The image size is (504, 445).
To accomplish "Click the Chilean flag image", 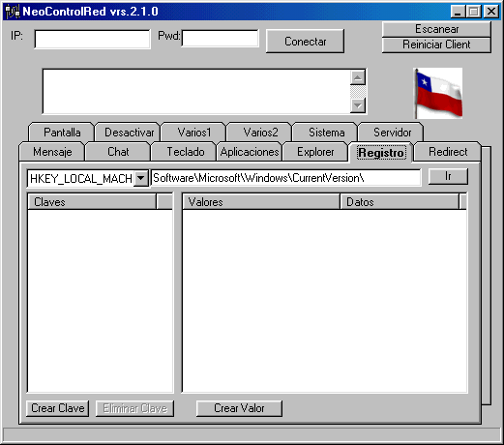I will pyautogui.click(x=438, y=93).
